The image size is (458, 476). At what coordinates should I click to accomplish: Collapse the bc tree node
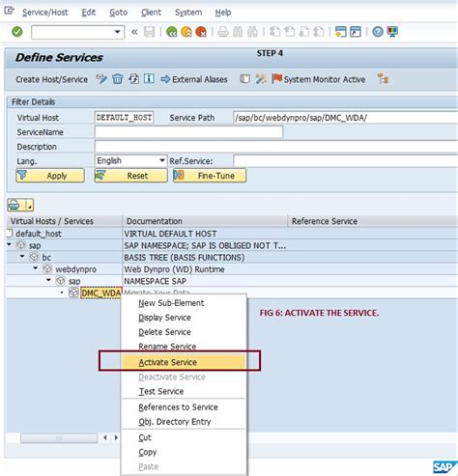[x=22, y=257]
